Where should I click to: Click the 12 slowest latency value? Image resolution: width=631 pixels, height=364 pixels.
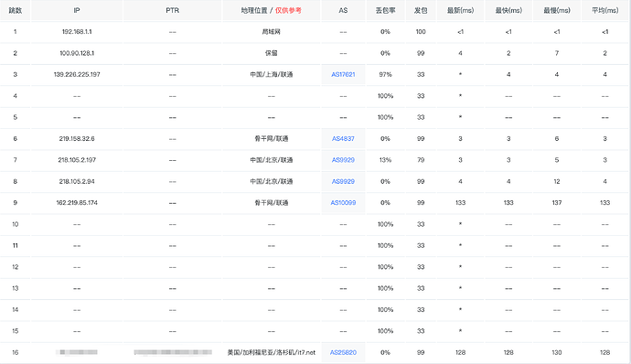pos(557,181)
